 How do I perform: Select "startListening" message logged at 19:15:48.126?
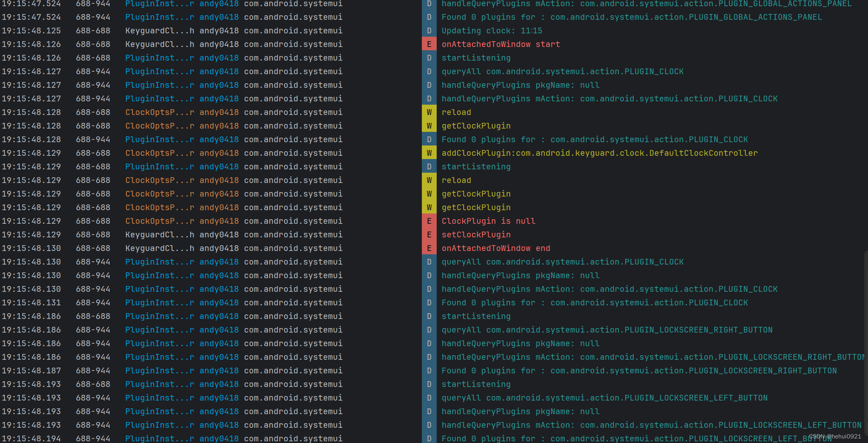coord(476,58)
